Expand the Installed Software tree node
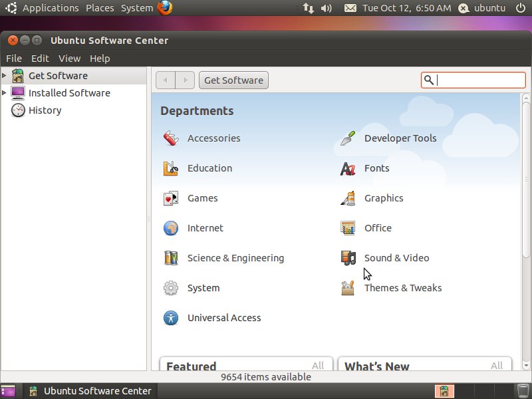 pos(4,92)
